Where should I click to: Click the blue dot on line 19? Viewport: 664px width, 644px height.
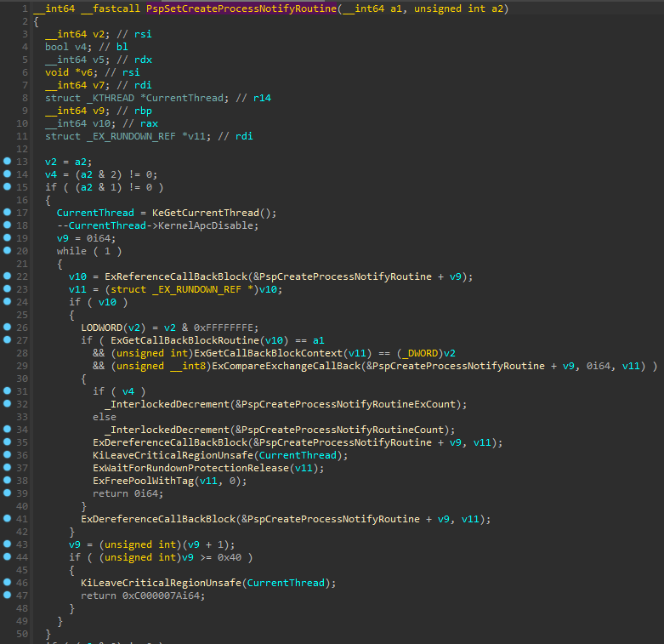[x=7, y=237]
